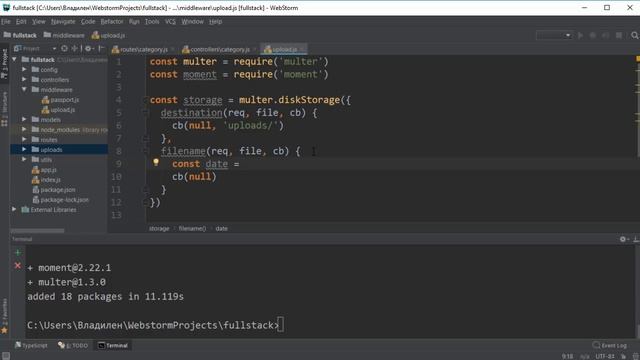Open the Terminal panel gear settings
The image size is (640, 360).
[624, 239]
